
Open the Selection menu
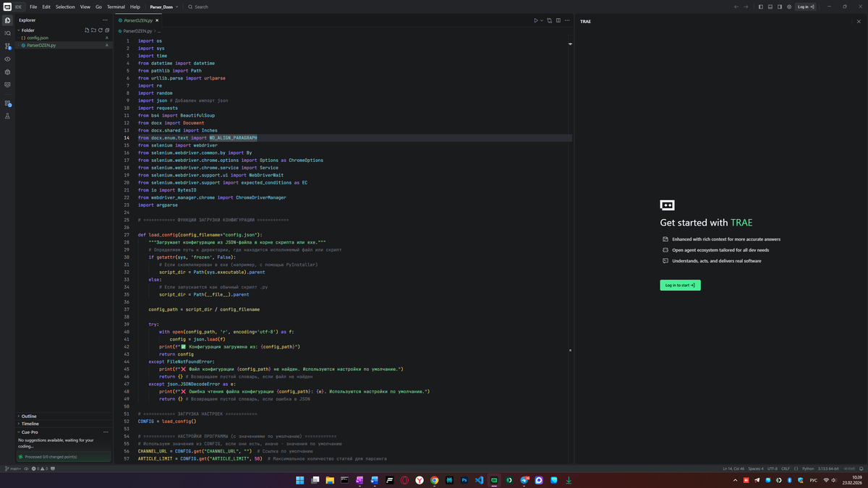[65, 7]
